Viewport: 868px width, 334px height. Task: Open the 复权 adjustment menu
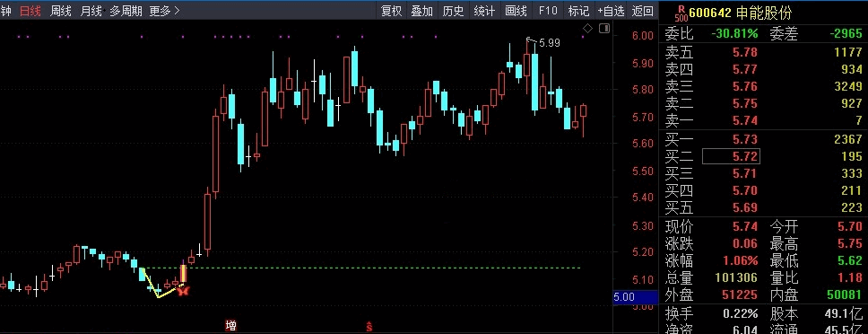pos(391,11)
